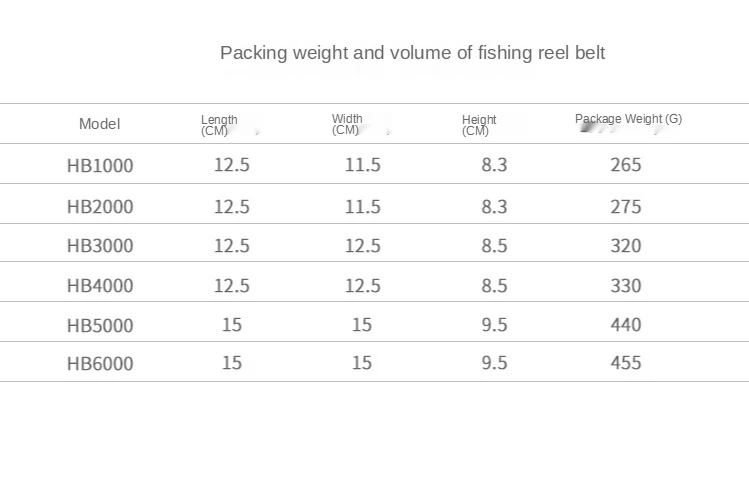Click the 320 package weight value
749x491 pixels.
click(626, 246)
